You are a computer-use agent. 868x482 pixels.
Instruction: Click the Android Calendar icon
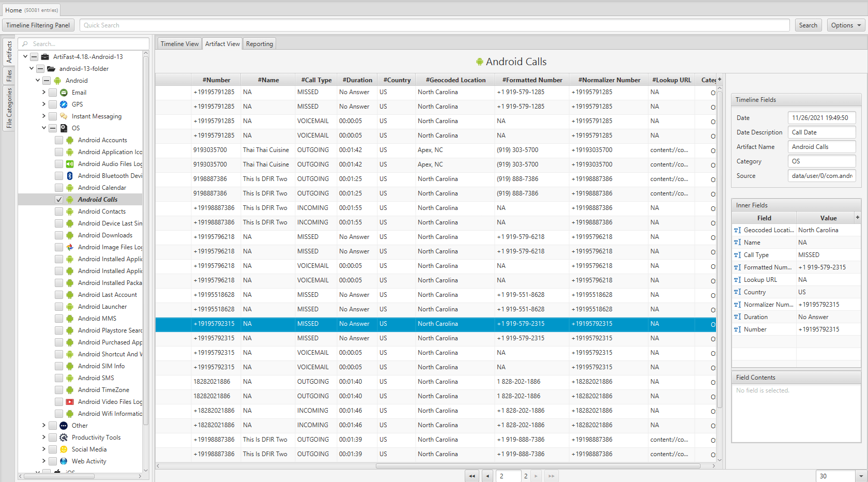click(x=70, y=188)
